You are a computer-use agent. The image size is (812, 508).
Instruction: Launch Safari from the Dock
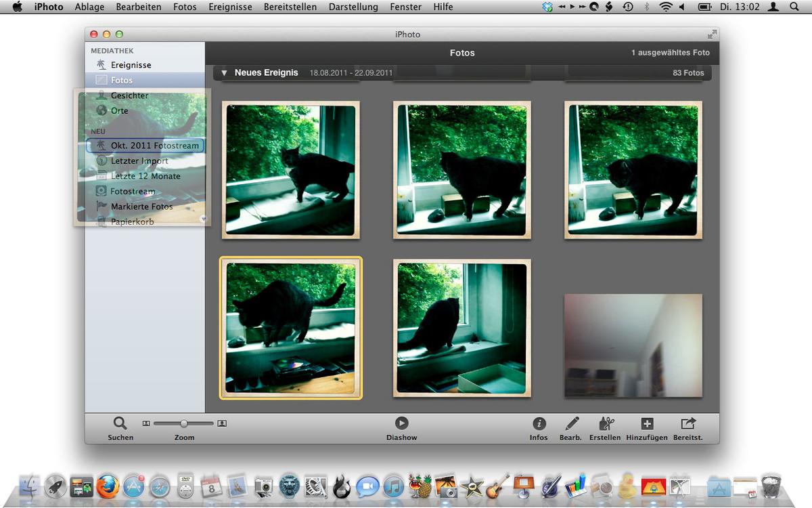160,486
